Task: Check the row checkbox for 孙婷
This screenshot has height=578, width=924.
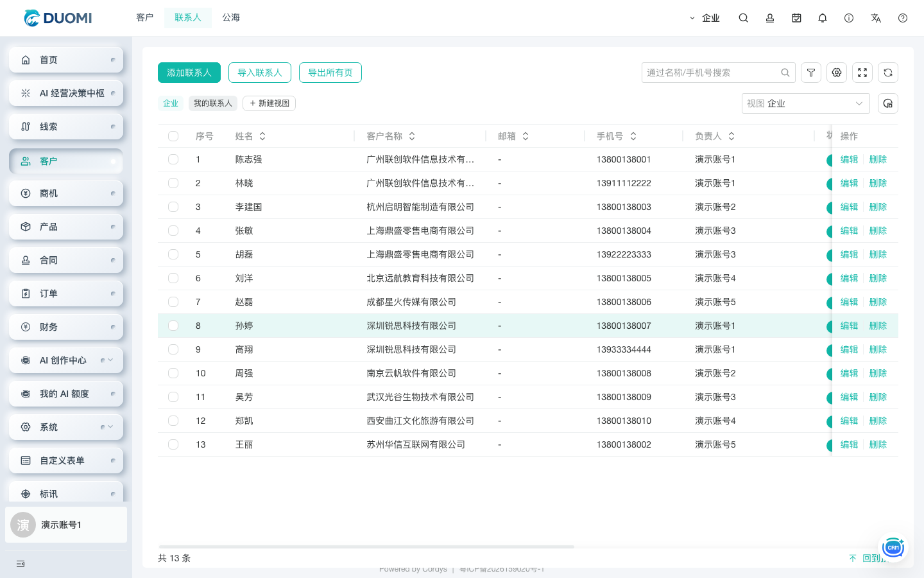Action: pos(173,326)
